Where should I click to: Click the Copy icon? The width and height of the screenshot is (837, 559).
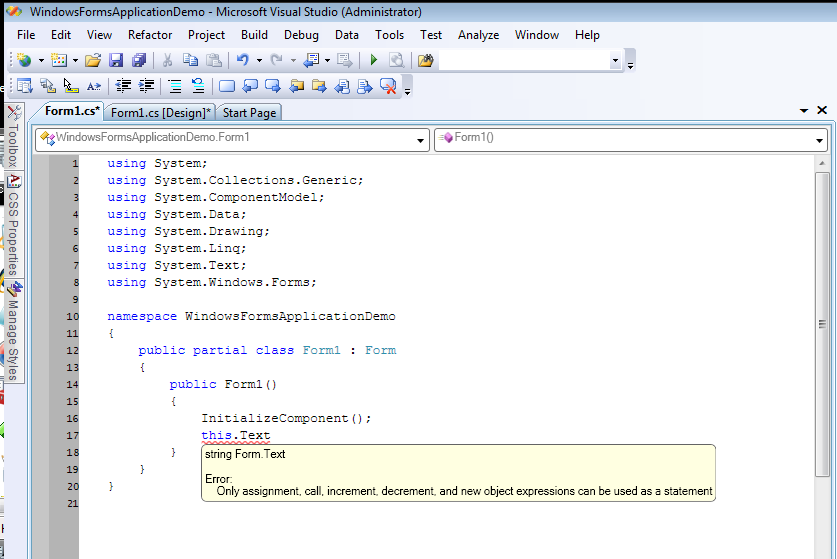[191, 60]
